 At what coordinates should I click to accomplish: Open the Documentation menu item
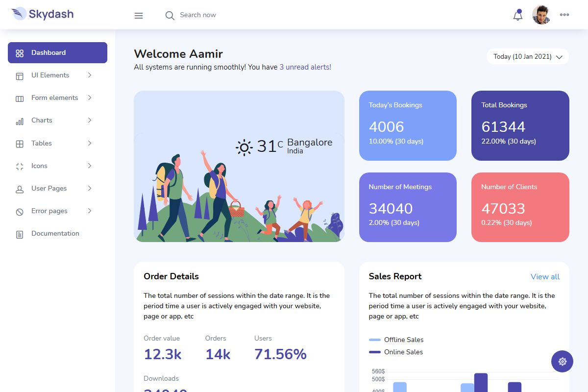click(57, 233)
